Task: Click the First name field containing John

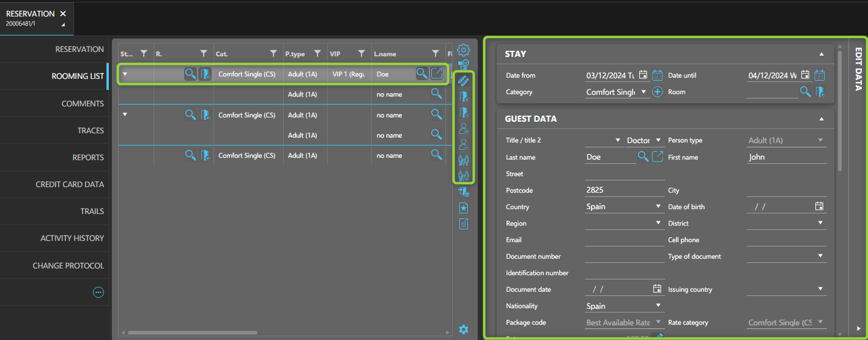Action: click(x=786, y=157)
